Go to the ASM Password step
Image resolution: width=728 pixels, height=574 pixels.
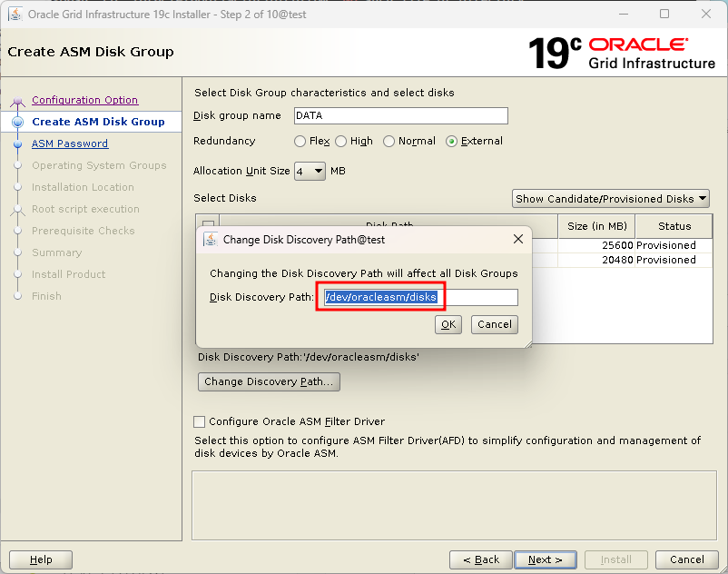click(x=70, y=143)
